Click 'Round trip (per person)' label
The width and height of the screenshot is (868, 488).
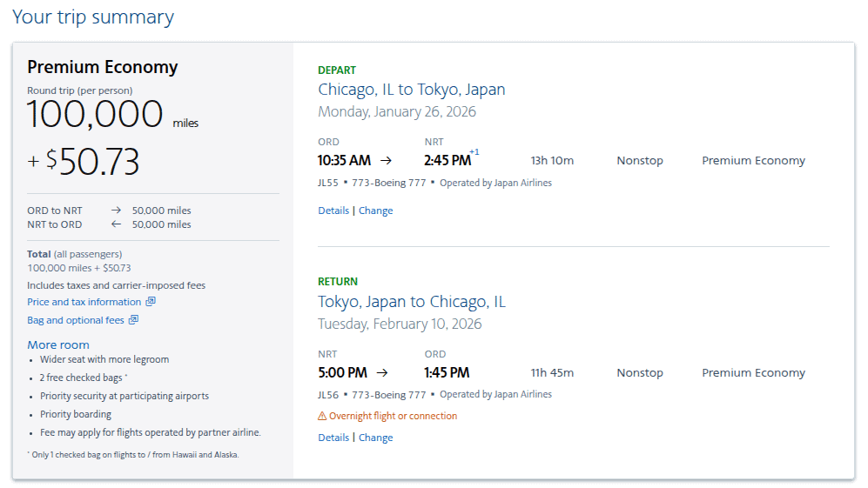click(x=80, y=90)
